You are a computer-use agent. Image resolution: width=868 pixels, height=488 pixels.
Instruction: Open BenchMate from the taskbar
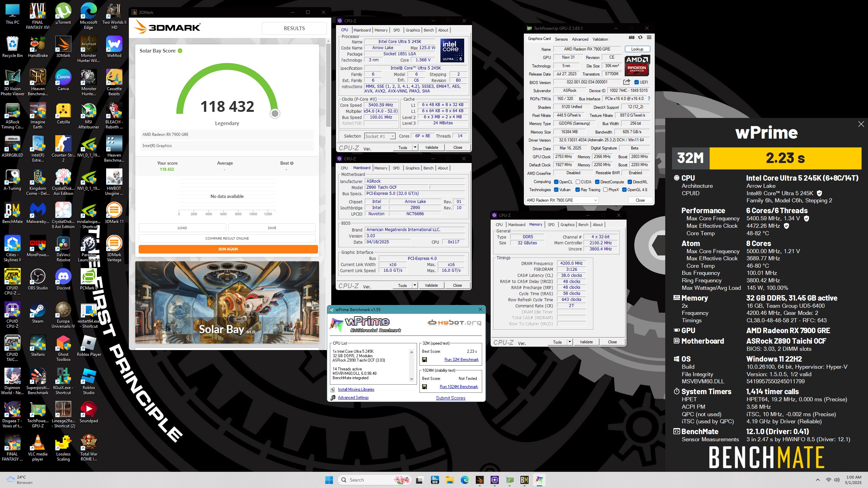[x=524, y=480]
